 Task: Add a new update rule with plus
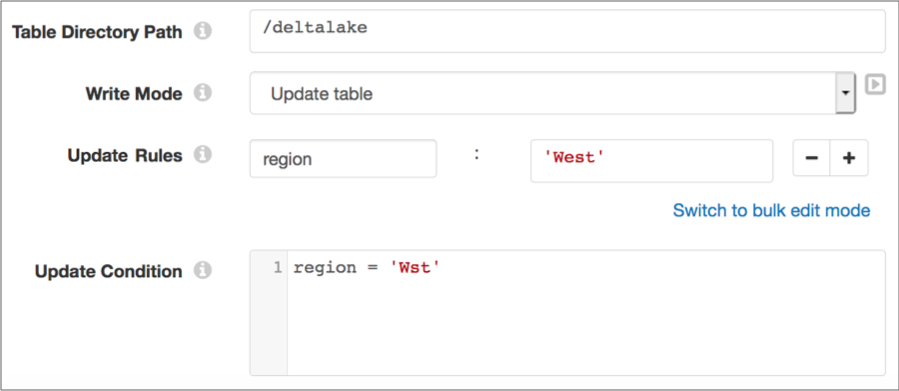(849, 158)
